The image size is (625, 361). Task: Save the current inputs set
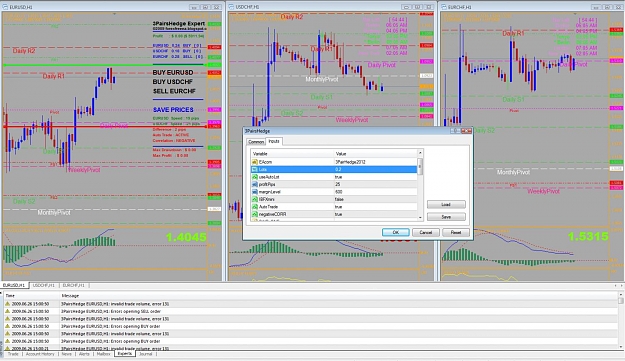tap(446, 217)
